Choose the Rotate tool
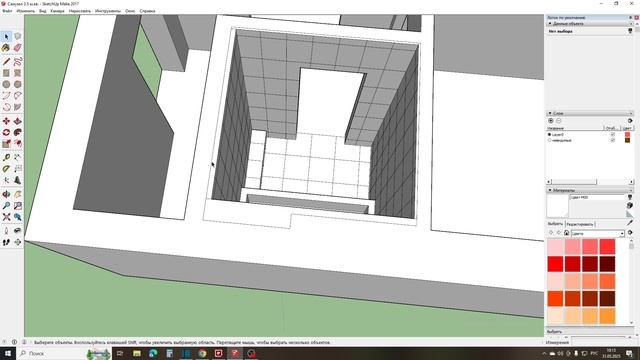This screenshot has width=640, height=360. [6, 133]
